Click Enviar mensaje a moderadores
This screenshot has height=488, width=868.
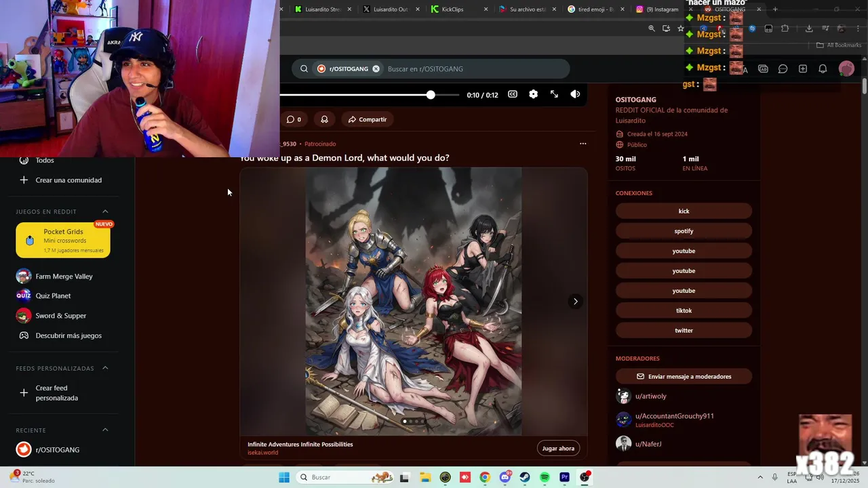point(684,376)
